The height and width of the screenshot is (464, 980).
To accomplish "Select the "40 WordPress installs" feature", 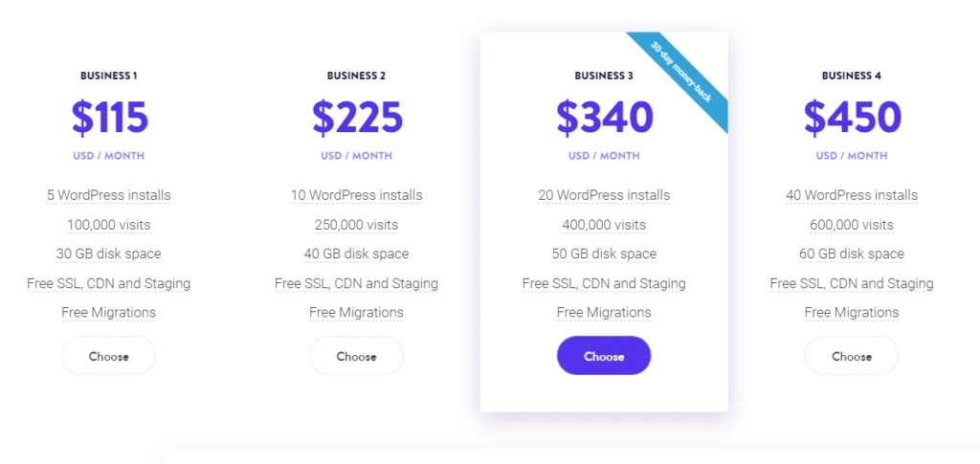I will 851,195.
